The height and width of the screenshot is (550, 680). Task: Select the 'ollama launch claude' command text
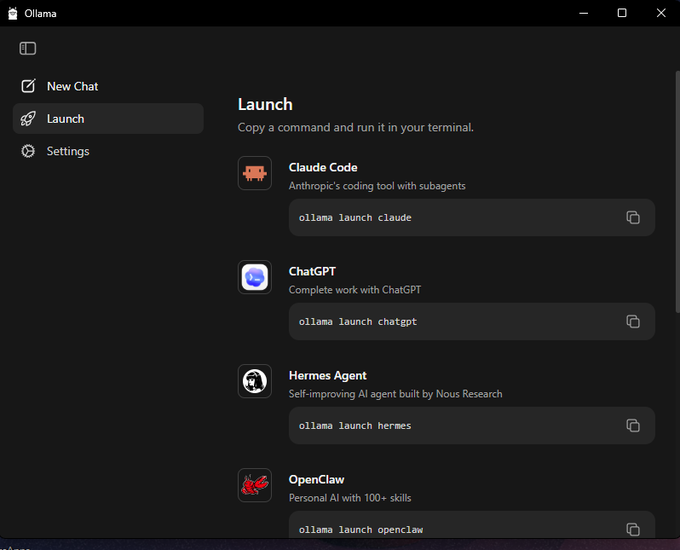coord(355,218)
